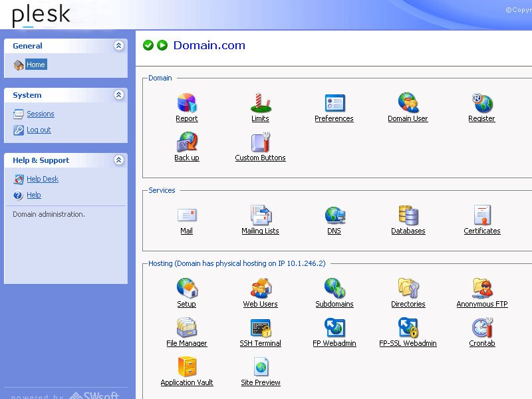Screen dimensions: 532x399
Task: Open the Register globe icon
Action: [x=482, y=103]
